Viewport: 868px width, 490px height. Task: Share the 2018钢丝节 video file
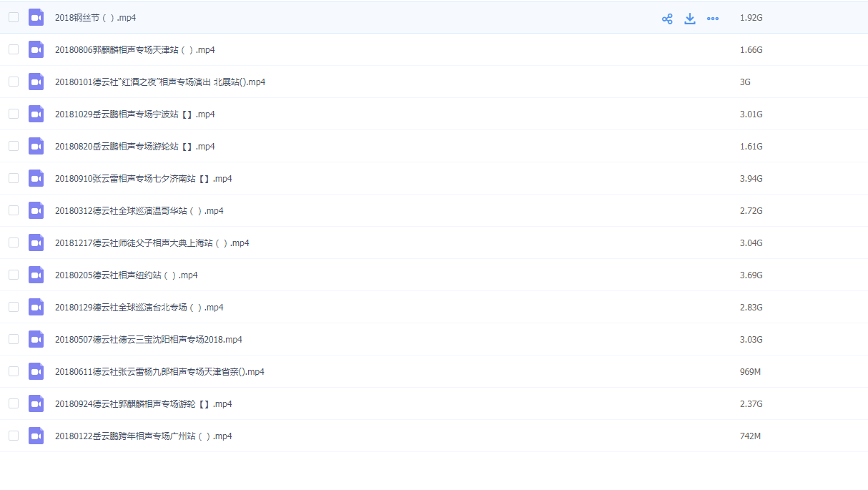click(x=667, y=19)
